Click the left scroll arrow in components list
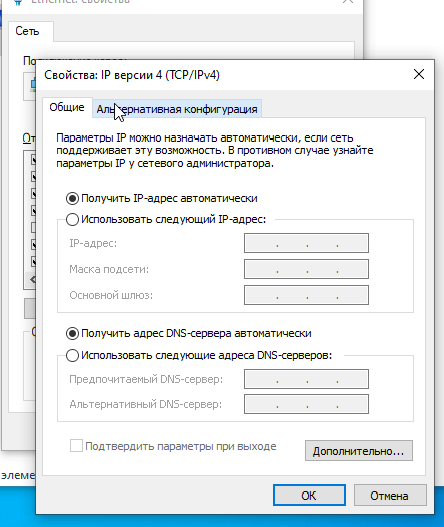 click(x=32, y=279)
